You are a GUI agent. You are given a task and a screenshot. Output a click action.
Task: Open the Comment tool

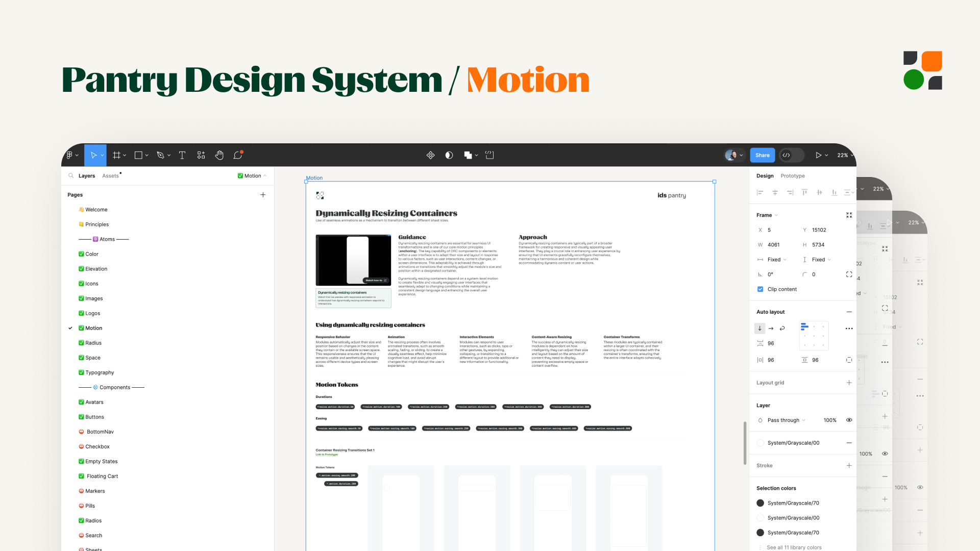tap(238, 155)
